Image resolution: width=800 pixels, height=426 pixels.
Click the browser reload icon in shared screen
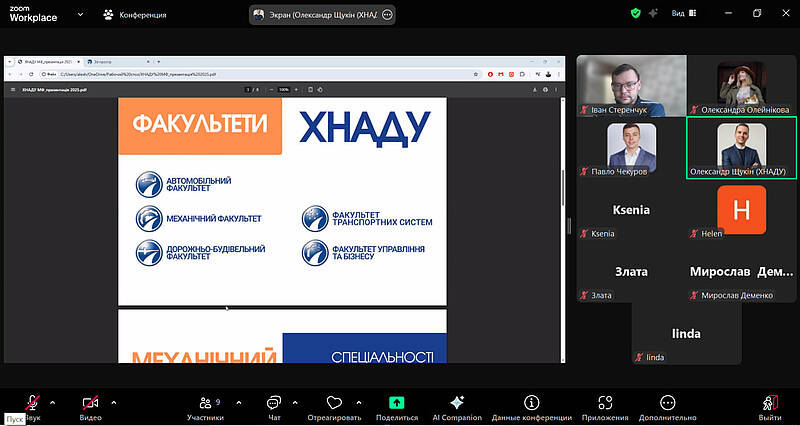click(31, 74)
